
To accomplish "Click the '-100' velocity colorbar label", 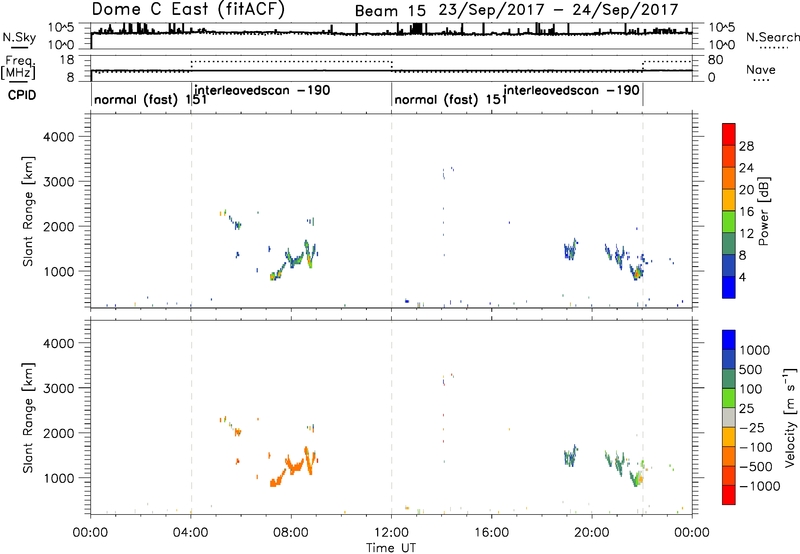I will click(756, 447).
